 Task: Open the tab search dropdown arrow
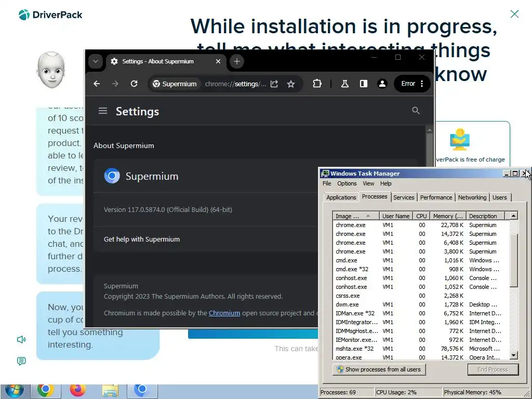tap(96, 61)
